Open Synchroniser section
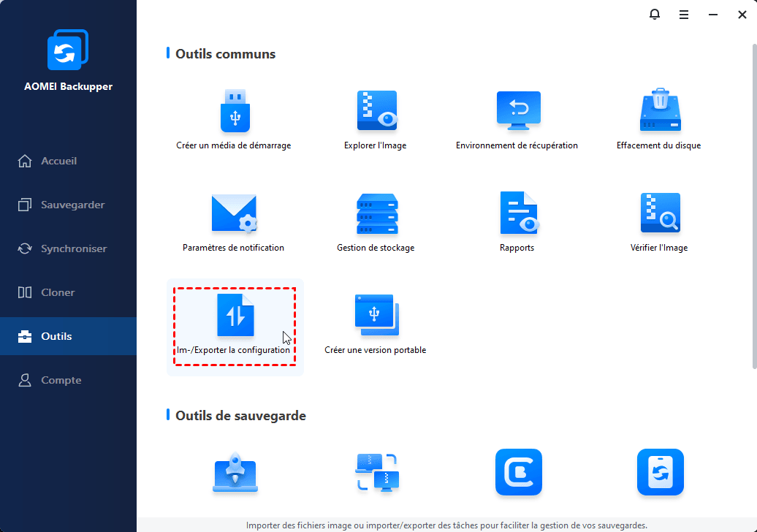Screen dimensions: 757x532 point(68,248)
